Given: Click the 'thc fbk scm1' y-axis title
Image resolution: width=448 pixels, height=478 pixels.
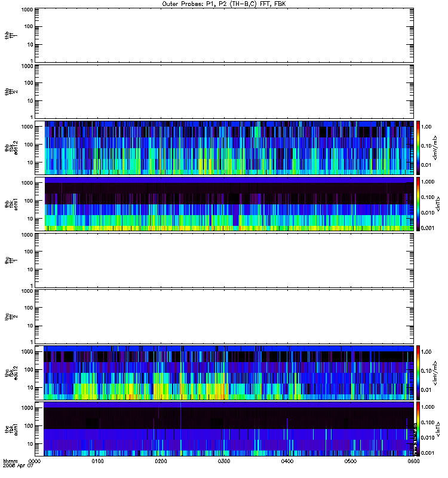Looking at the screenshot, I should (x=11, y=429).
